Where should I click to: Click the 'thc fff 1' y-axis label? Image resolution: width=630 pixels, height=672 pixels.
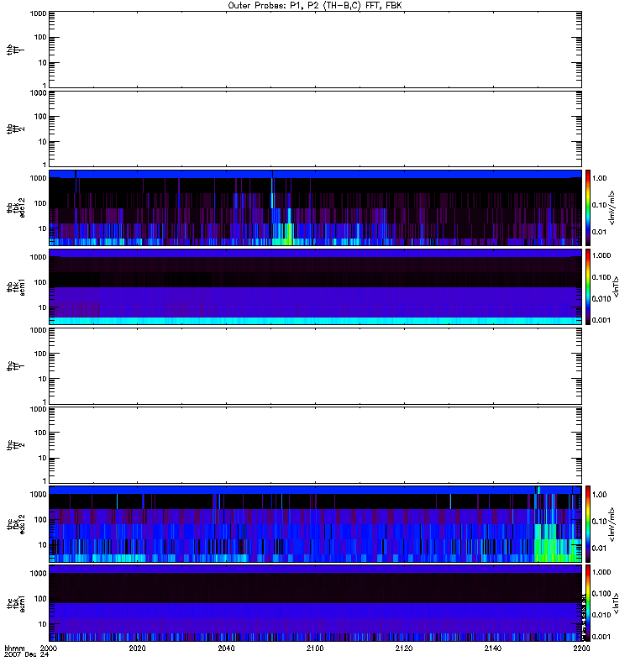click(x=15, y=366)
